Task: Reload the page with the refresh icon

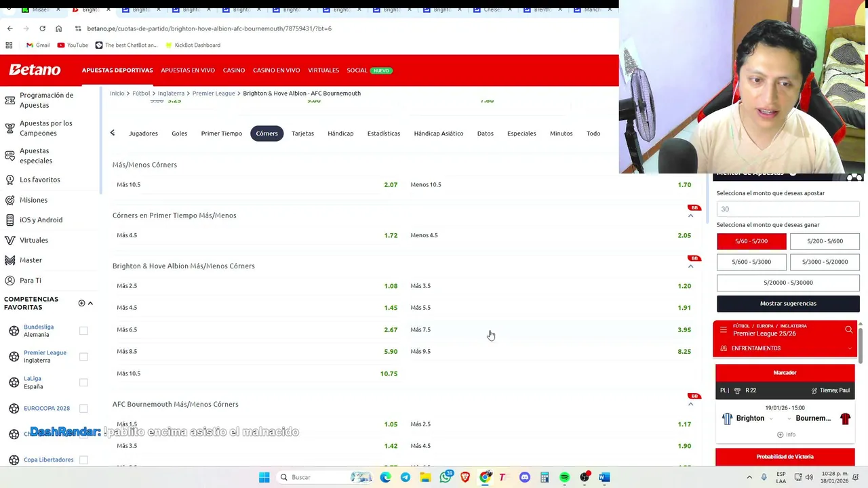Action: pos(42,28)
